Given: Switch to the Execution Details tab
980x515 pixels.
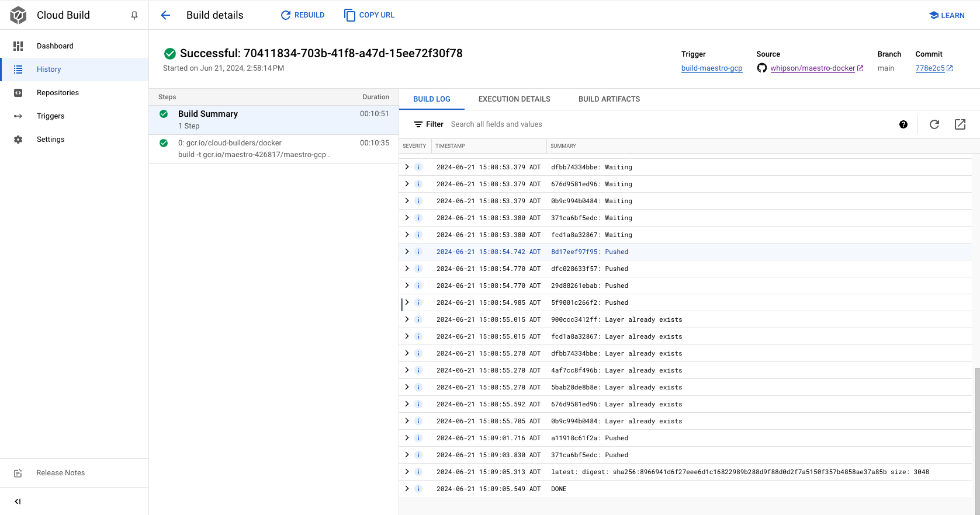Looking at the screenshot, I should (x=514, y=99).
